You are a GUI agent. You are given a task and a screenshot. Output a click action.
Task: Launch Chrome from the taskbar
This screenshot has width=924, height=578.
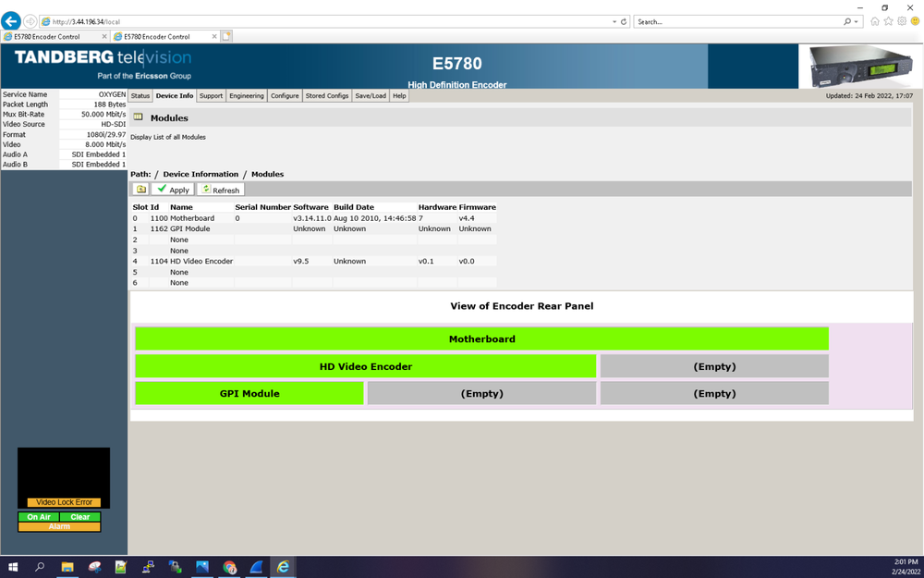click(229, 567)
